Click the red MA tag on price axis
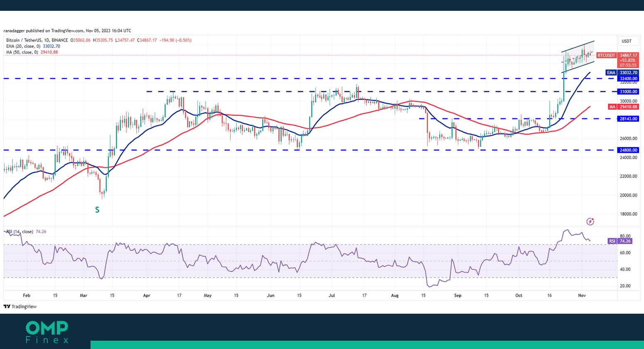644x349 pixels. pyautogui.click(x=612, y=107)
